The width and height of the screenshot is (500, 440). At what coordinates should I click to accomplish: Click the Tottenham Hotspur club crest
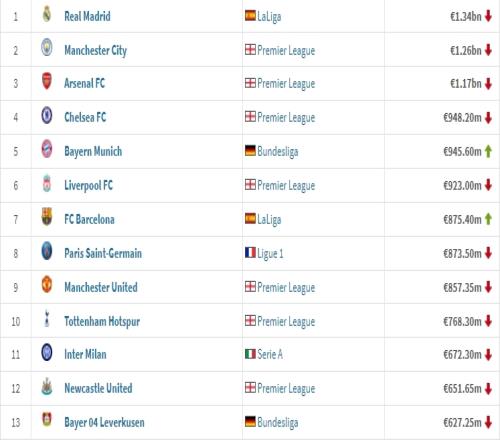point(47,318)
